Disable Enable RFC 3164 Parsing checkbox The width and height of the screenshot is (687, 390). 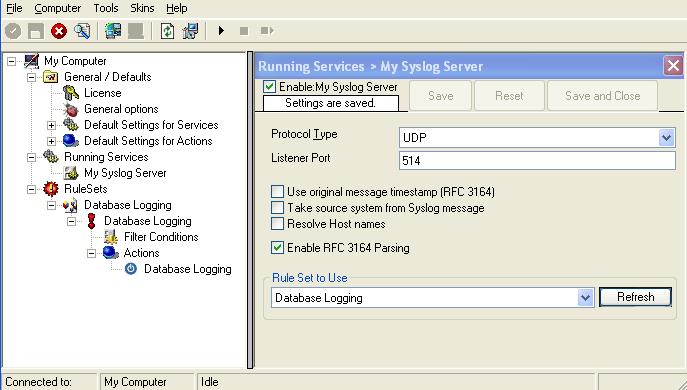click(277, 248)
